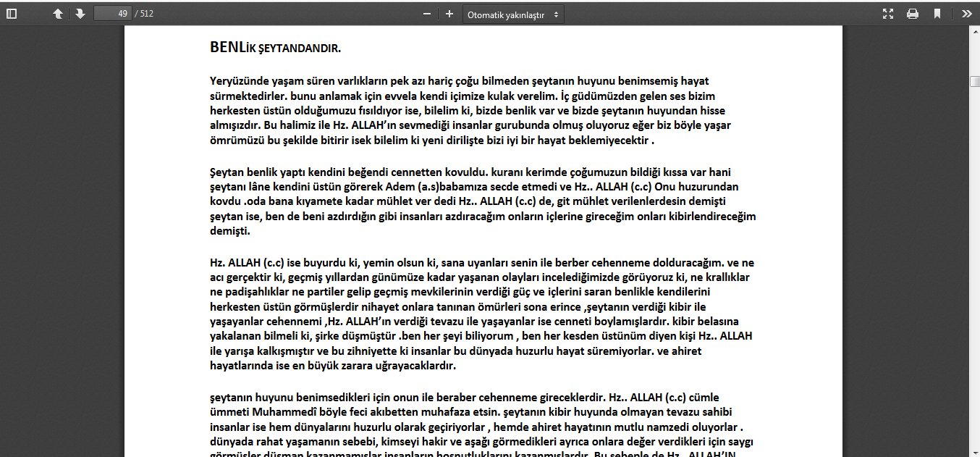Toggle the sidebar panel
Viewport: 980px width, 457px height.
[11, 14]
